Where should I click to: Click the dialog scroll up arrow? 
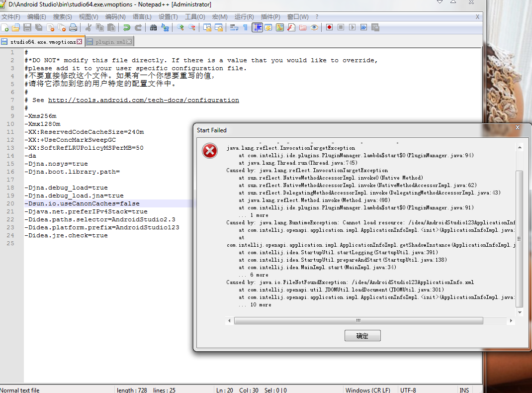(520, 148)
